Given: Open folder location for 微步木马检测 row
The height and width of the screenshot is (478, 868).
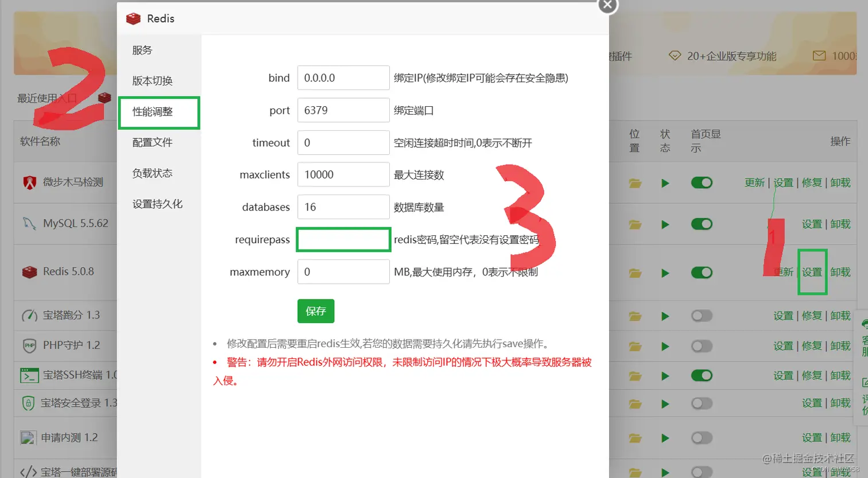Looking at the screenshot, I should coord(635,183).
